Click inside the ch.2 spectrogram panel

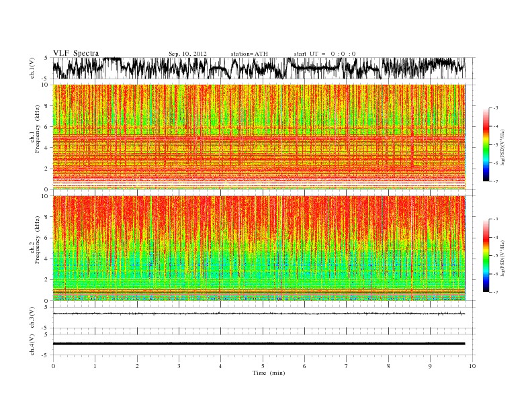pos(259,248)
